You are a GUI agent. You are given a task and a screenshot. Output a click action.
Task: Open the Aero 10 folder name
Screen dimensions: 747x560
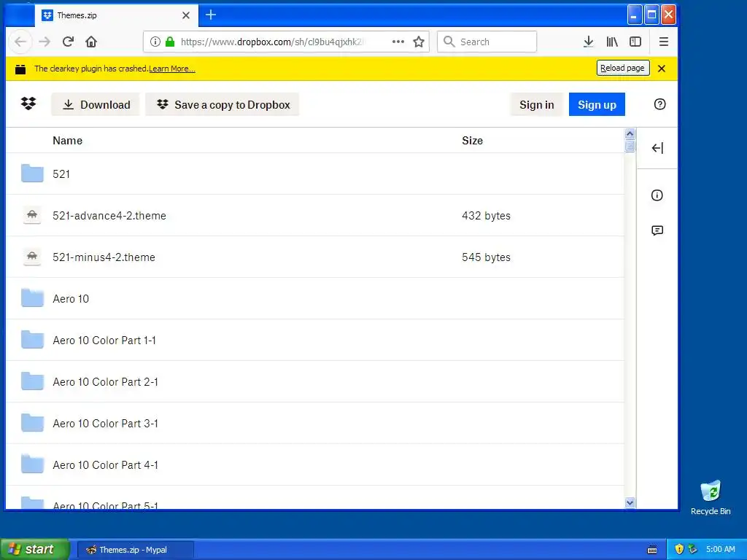point(71,298)
